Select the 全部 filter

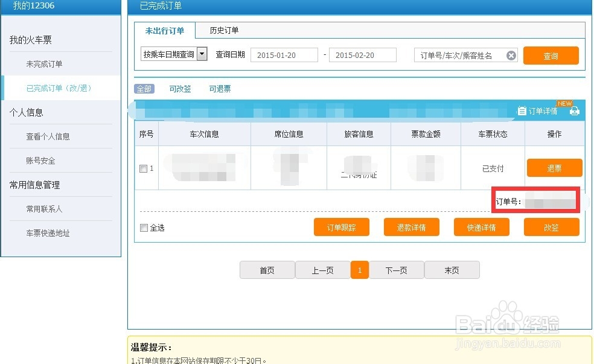[144, 89]
